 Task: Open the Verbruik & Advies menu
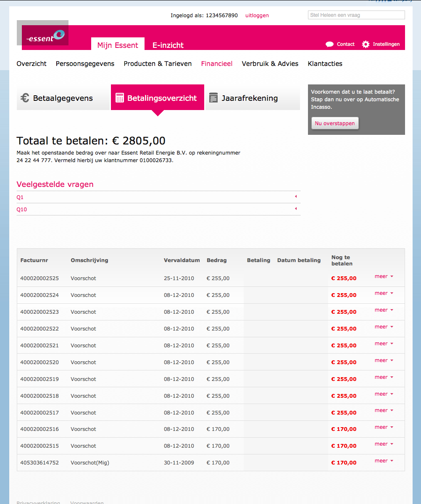(270, 64)
